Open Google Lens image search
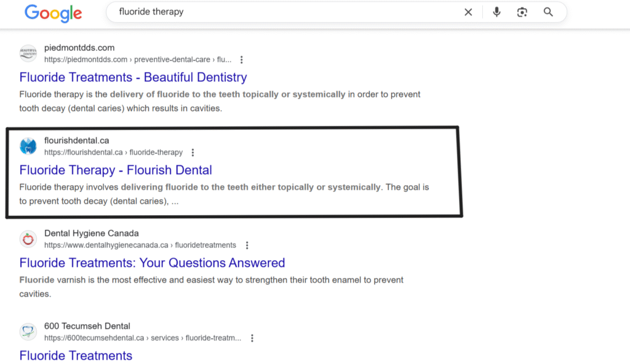 522,12
